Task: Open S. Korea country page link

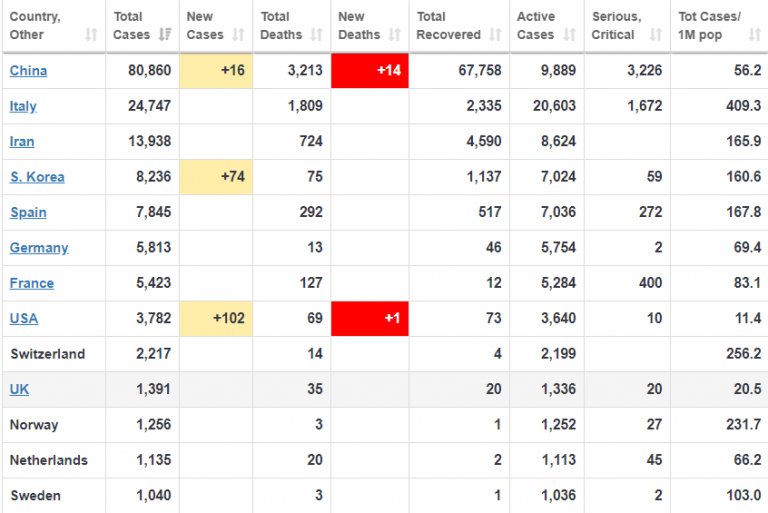Action: point(37,177)
